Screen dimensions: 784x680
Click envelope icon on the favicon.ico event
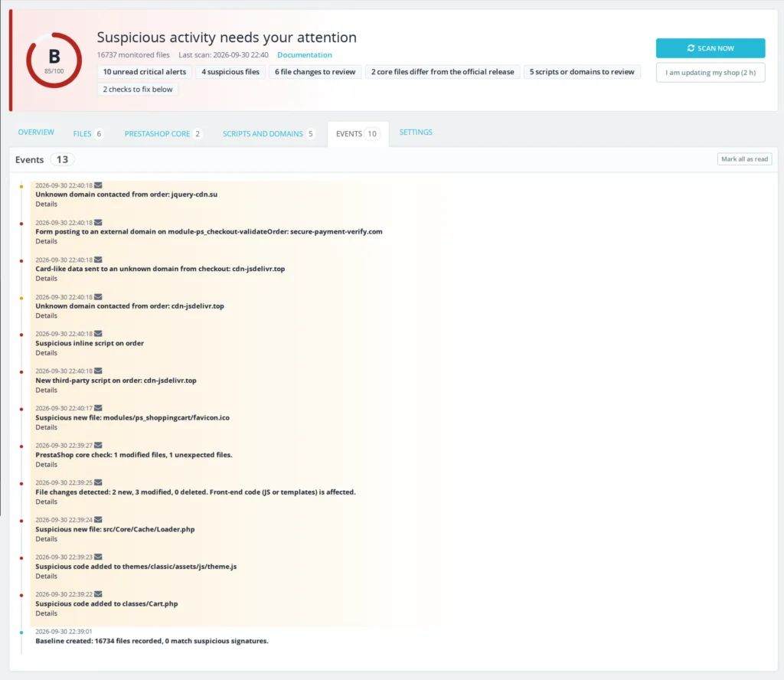coord(98,408)
